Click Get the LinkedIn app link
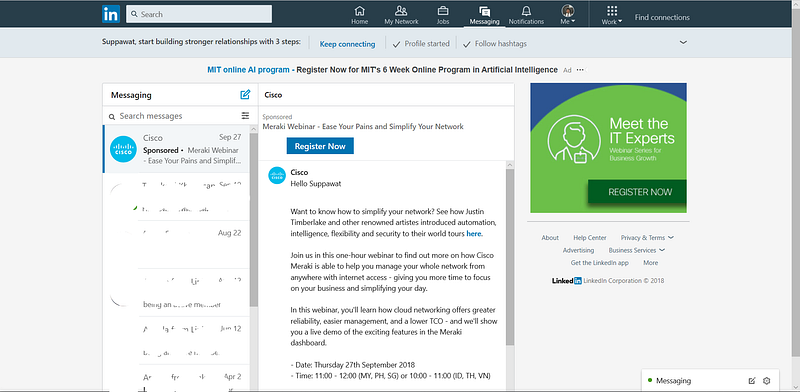The image size is (800, 392). (x=599, y=263)
